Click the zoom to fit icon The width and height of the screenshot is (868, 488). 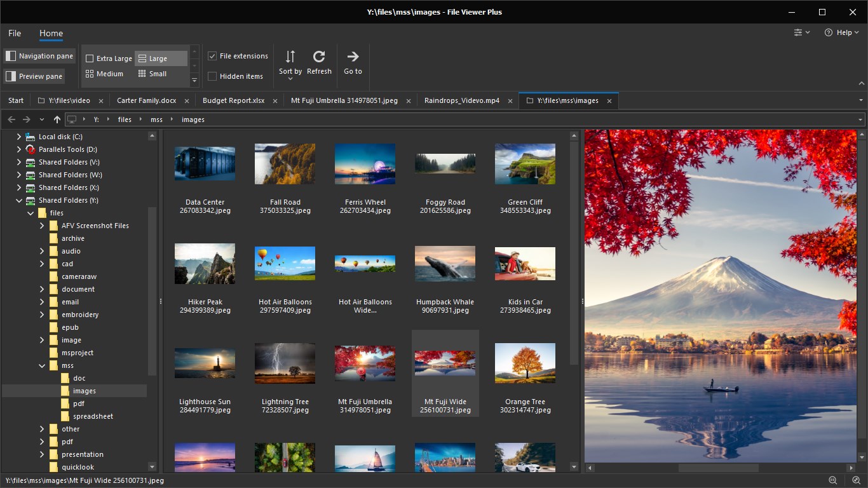pyautogui.click(x=855, y=480)
